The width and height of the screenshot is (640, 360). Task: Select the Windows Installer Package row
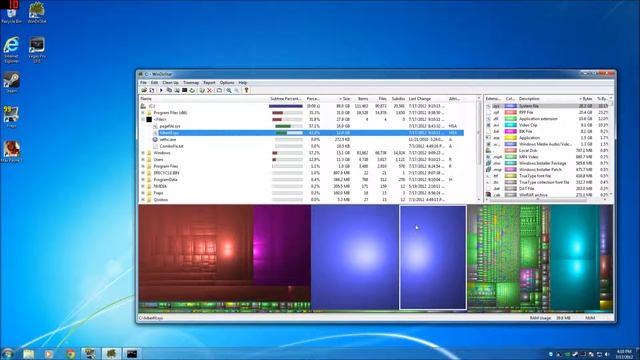click(547, 163)
